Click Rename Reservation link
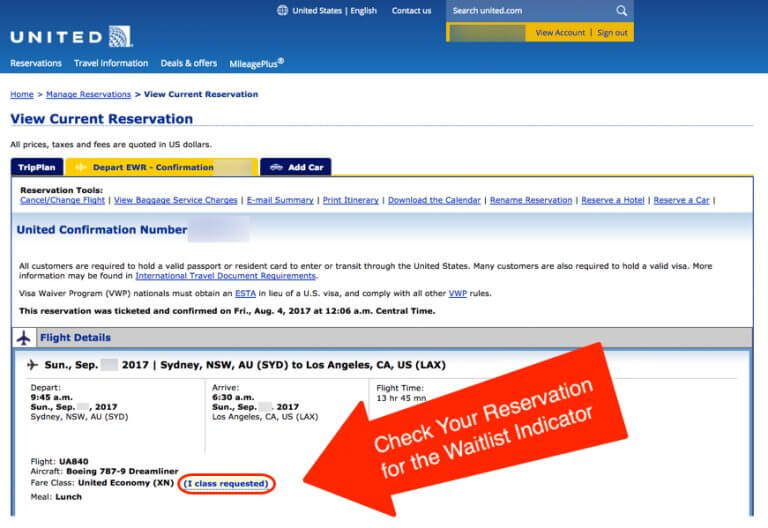Screen dimensions: 768x528 point(531,200)
